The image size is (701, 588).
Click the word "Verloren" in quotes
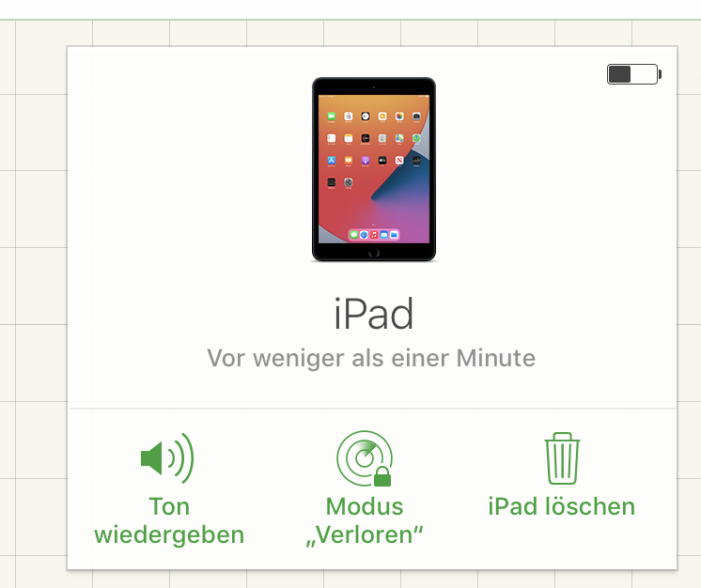click(x=365, y=534)
